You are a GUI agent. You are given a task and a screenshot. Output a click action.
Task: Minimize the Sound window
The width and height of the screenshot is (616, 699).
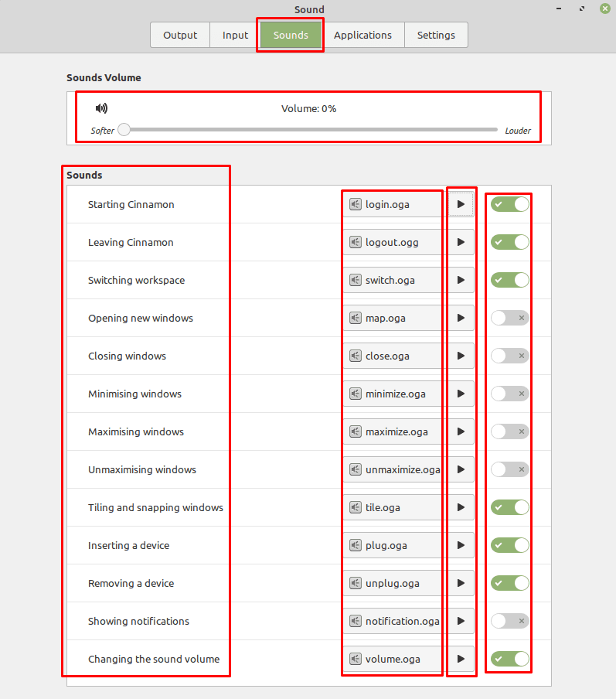click(559, 9)
